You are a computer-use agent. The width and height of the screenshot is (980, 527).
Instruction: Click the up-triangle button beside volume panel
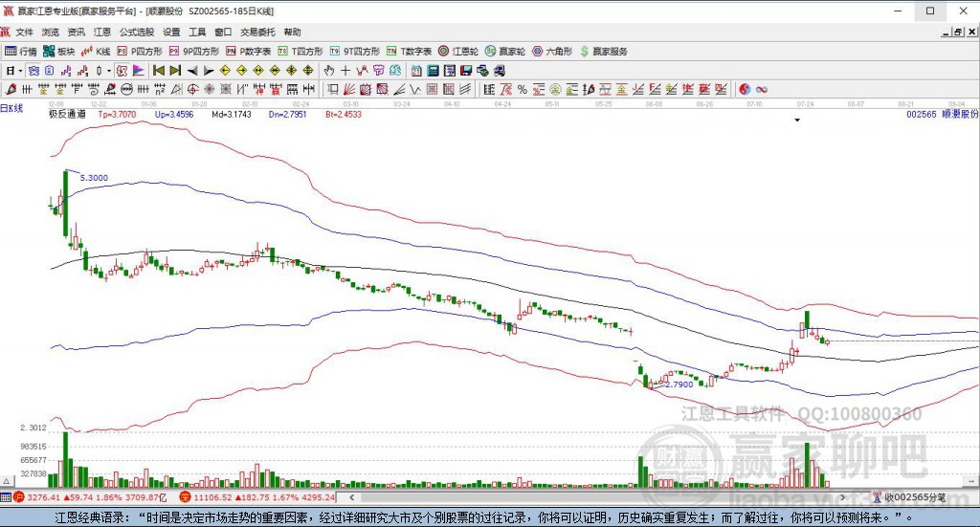click(x=7, y=481)
